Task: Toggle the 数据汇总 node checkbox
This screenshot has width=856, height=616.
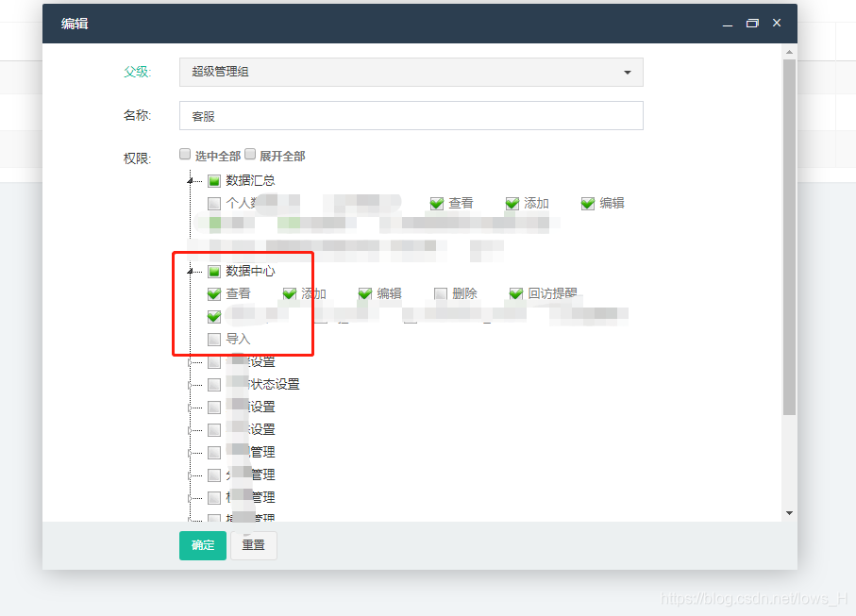Action: pos(214,180)
